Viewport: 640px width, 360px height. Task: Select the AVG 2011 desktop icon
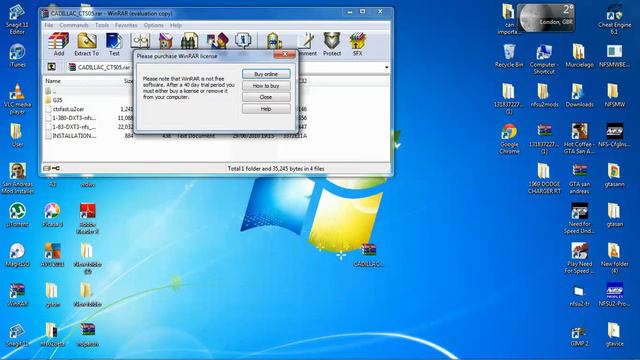tap(53, 255)
